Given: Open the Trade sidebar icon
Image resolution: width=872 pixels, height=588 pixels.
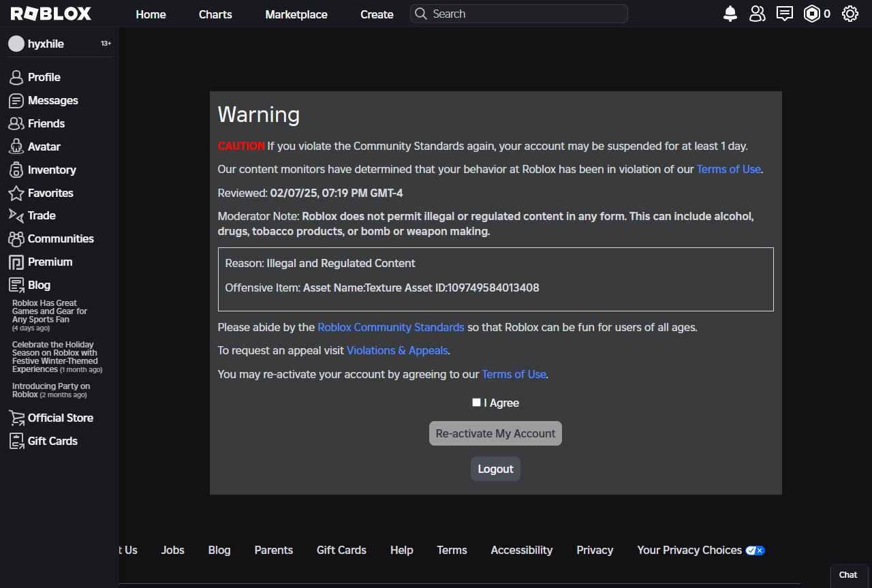Looking at the screenshot, I should click(x=16, y=216).
